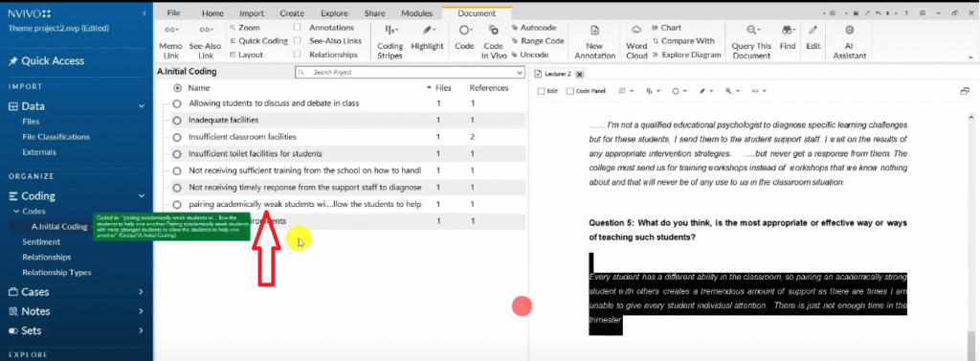
Task: Click Code In Vivo
Action: 493,42
